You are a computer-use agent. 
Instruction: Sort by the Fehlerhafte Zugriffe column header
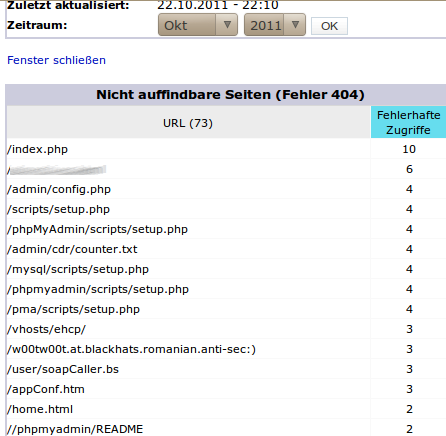tap(408, 122)
